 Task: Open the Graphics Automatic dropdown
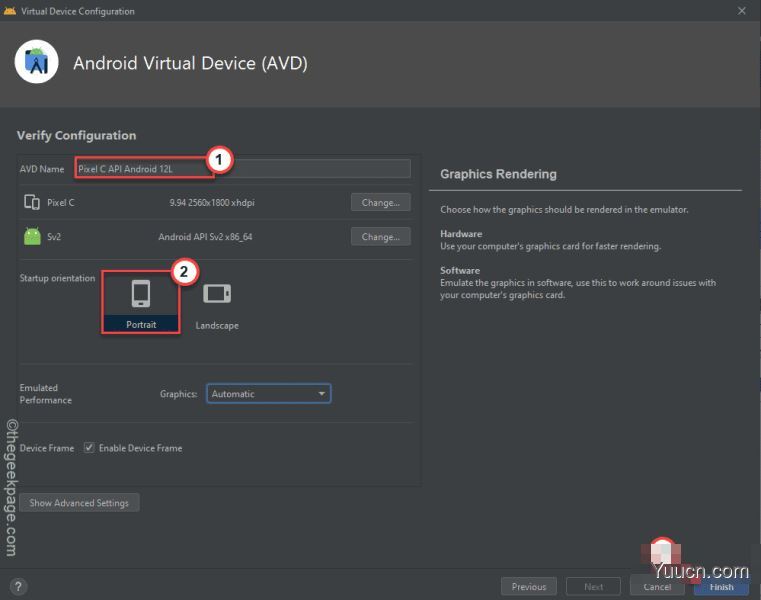point(269,394)
